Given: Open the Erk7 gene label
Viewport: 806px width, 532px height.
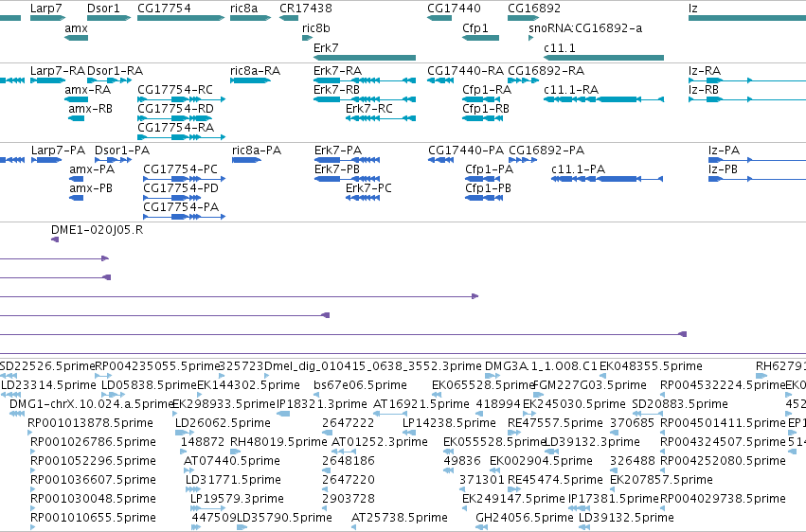Looking at the screenshot, I should pos(326,47).
